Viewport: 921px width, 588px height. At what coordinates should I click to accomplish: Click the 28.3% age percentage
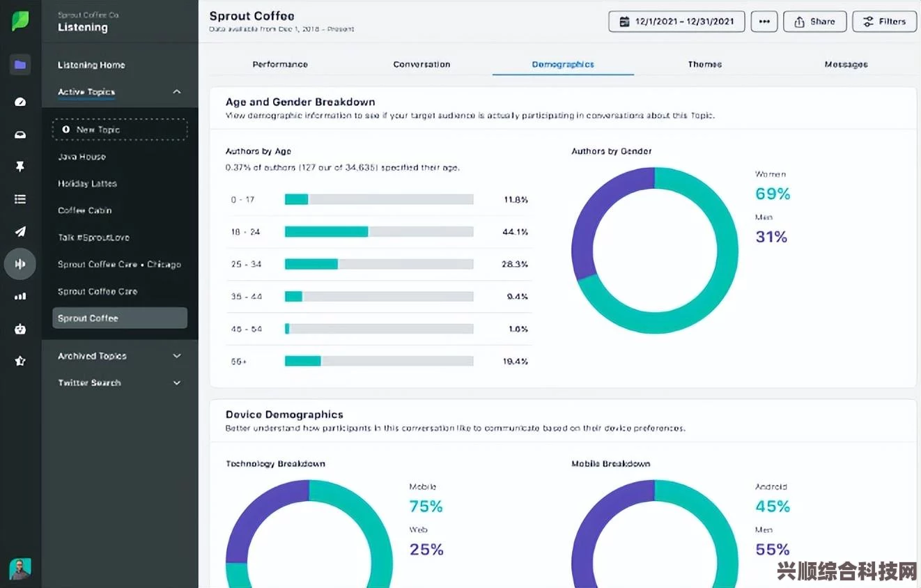[x=516, y=264]
